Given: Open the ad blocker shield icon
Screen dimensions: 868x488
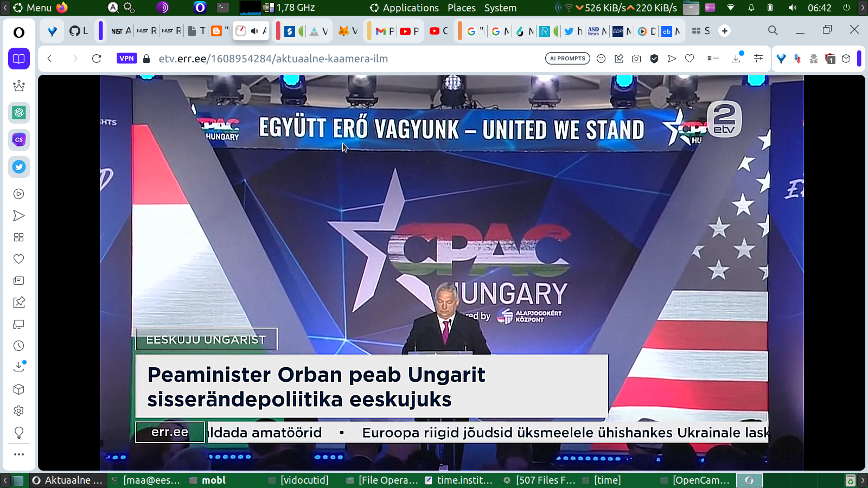Looking at the screenshot, I should pos(654,59).
